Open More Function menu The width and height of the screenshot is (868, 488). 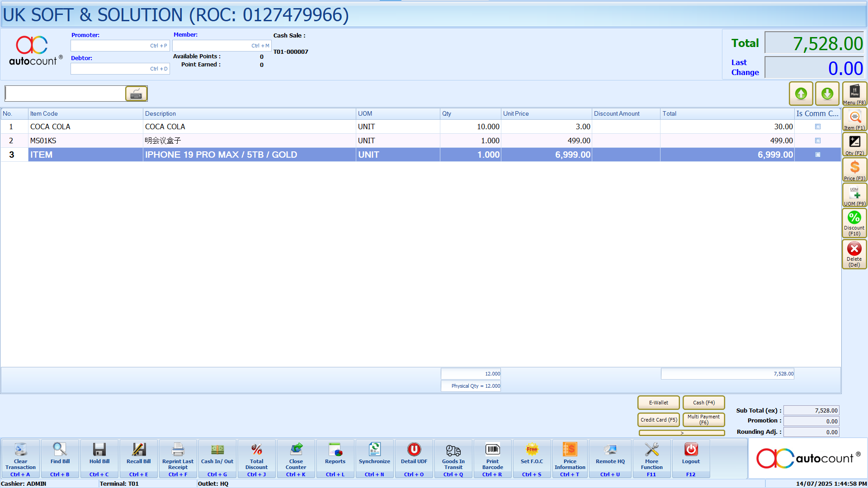tap(651, 459)
